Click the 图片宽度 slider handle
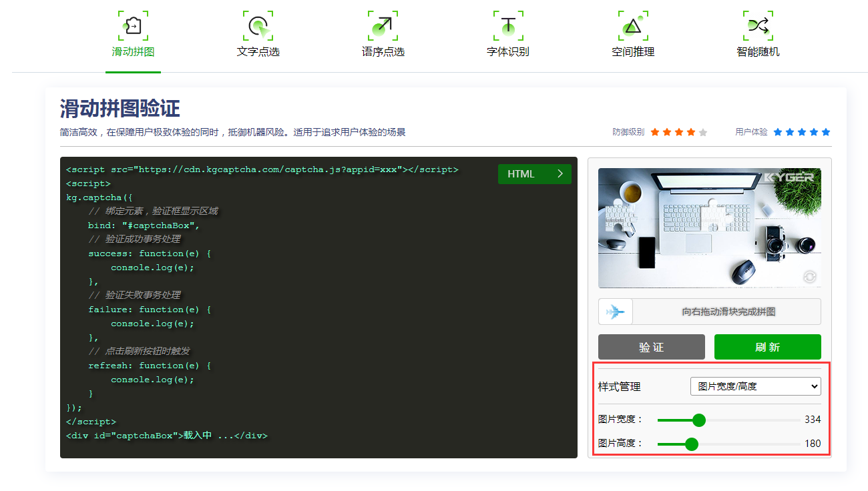 (699, 420)
